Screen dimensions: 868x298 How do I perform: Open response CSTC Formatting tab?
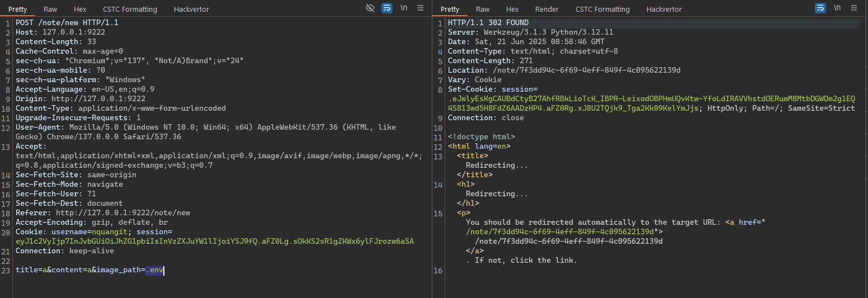pyautogui.click(x=602, y=9)
